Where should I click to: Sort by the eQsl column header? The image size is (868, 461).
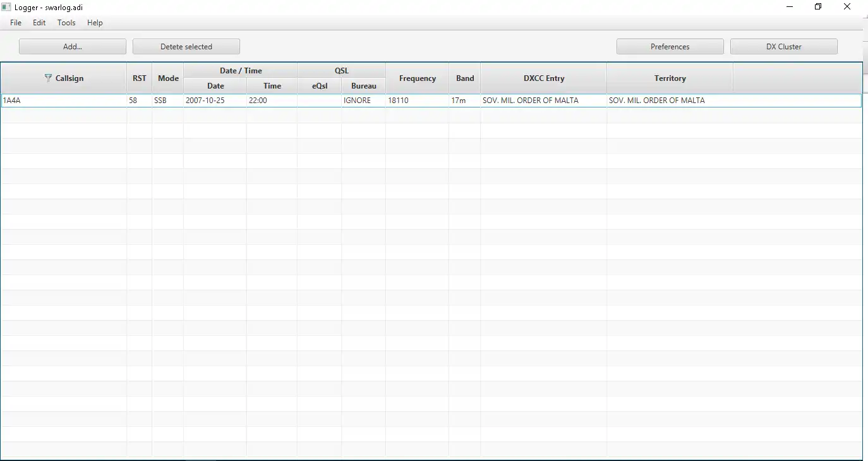coord(320,86)
